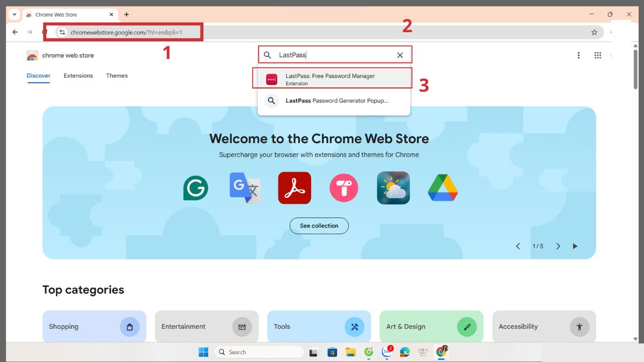This screenshot has height=362, width=644.
Task: Select LastPass: Free Password Manager suggestion
Action: tap(334, 79)
